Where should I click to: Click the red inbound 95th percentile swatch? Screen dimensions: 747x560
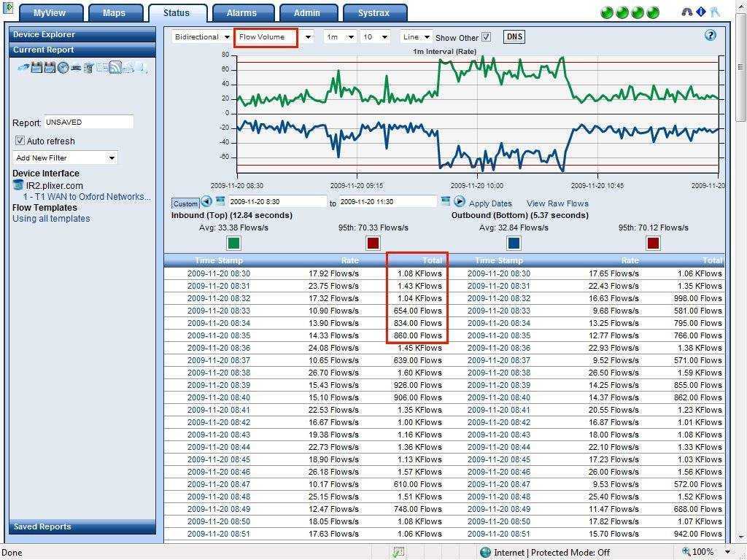click(x=373, y=244)
